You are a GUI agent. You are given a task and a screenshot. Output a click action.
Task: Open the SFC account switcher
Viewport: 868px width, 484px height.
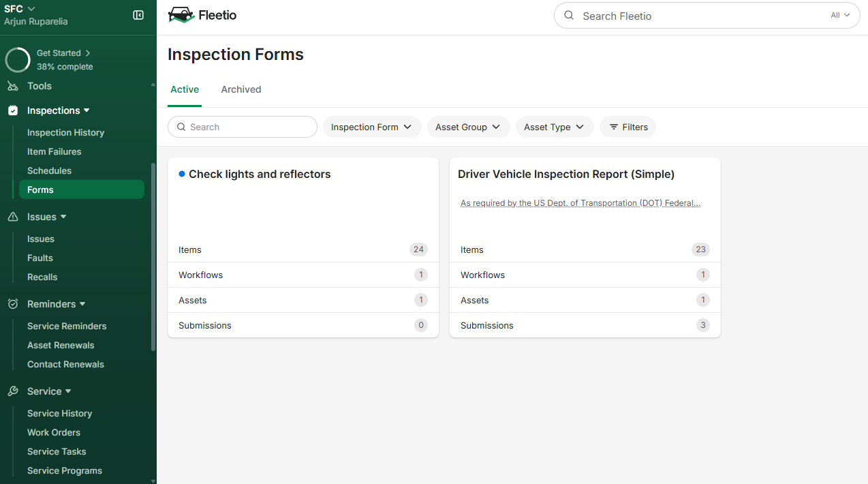coord(20,9)
